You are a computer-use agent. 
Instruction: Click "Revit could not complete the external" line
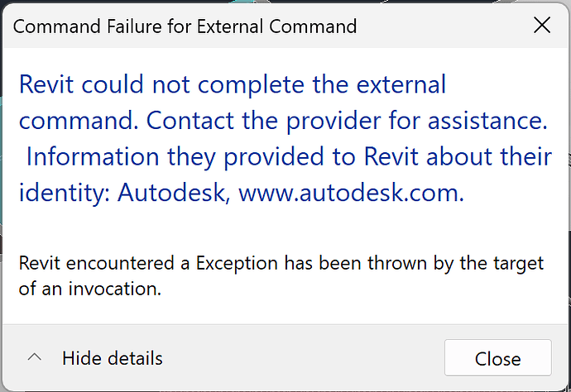233,84
